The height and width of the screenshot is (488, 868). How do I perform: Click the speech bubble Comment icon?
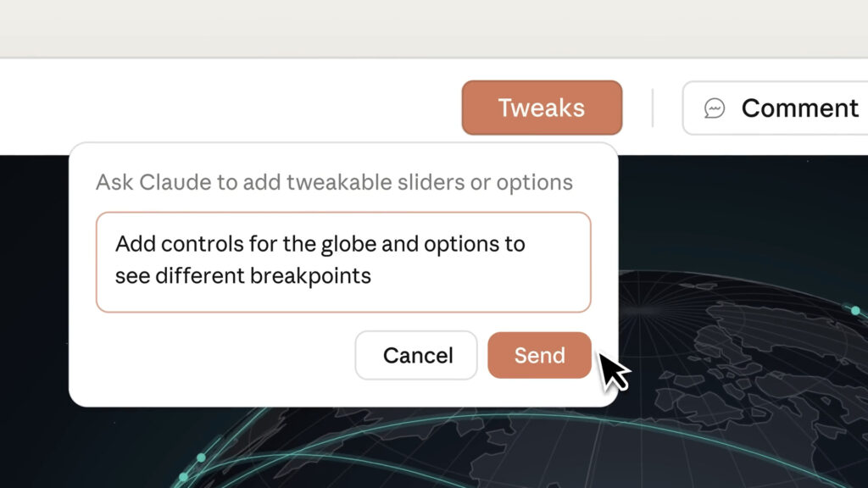pyautogui.click(x=715, y=108)
